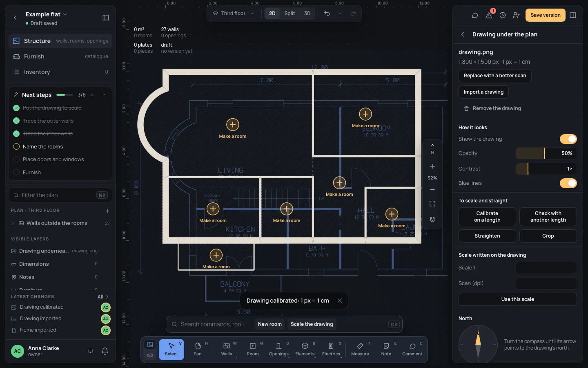The height and width of the screenshot is (368, 588).
Task: Activate the Pan tool
Action: coord(198,350)
